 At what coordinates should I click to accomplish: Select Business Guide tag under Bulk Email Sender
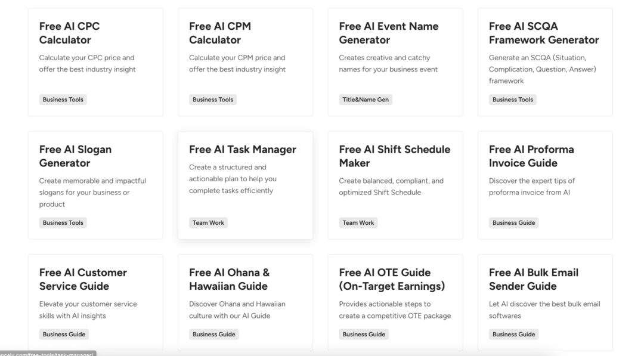513,335
